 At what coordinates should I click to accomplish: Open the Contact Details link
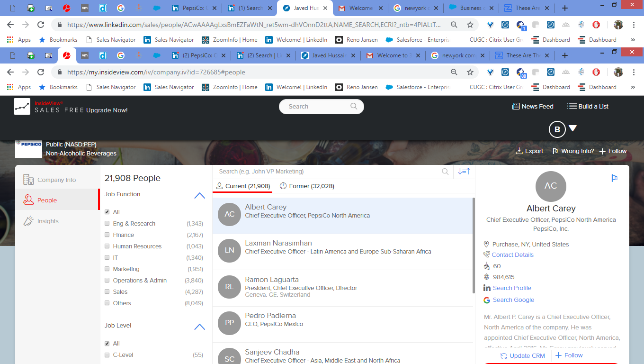tap(512, 255)
